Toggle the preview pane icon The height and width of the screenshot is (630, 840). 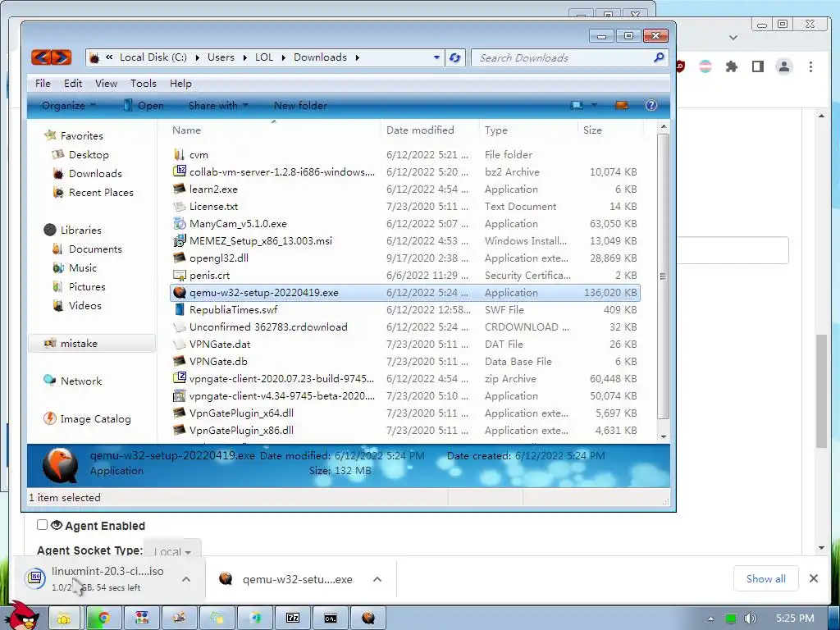coord(622,105)
